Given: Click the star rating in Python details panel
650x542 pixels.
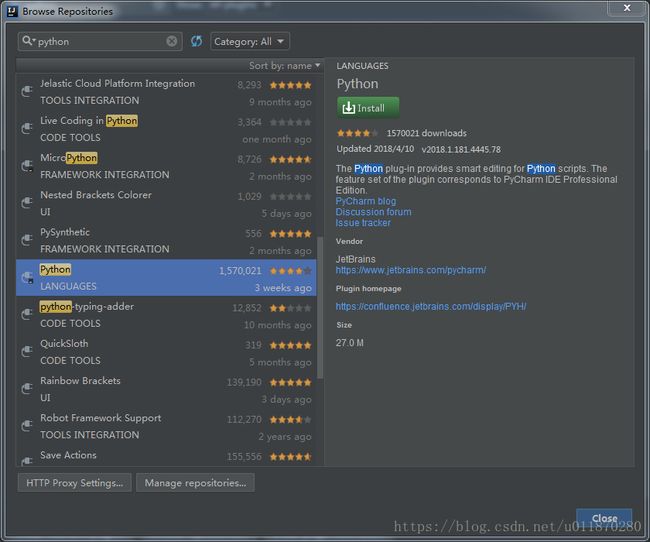Looking at the screenshot, I should [357, 133].
